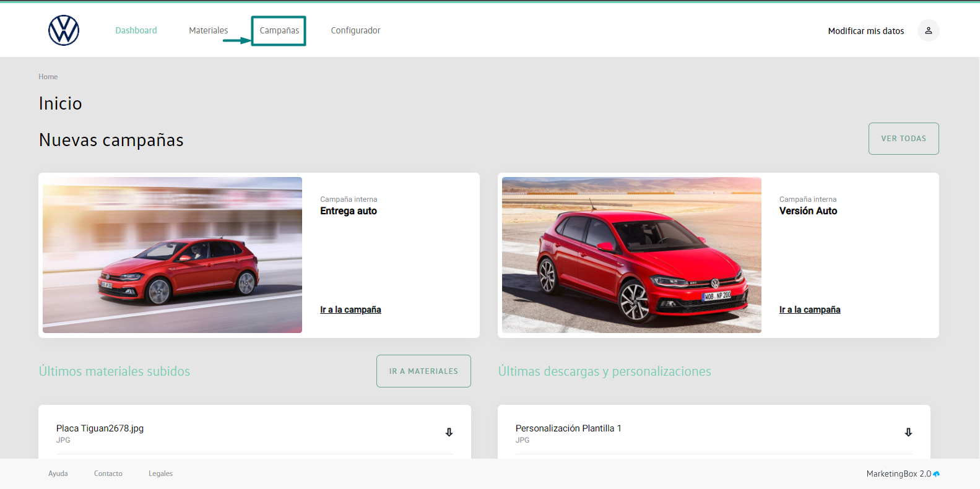Open the Entrega auto car image
Screen dimensions: 980x489
click(x=172, y=255)
